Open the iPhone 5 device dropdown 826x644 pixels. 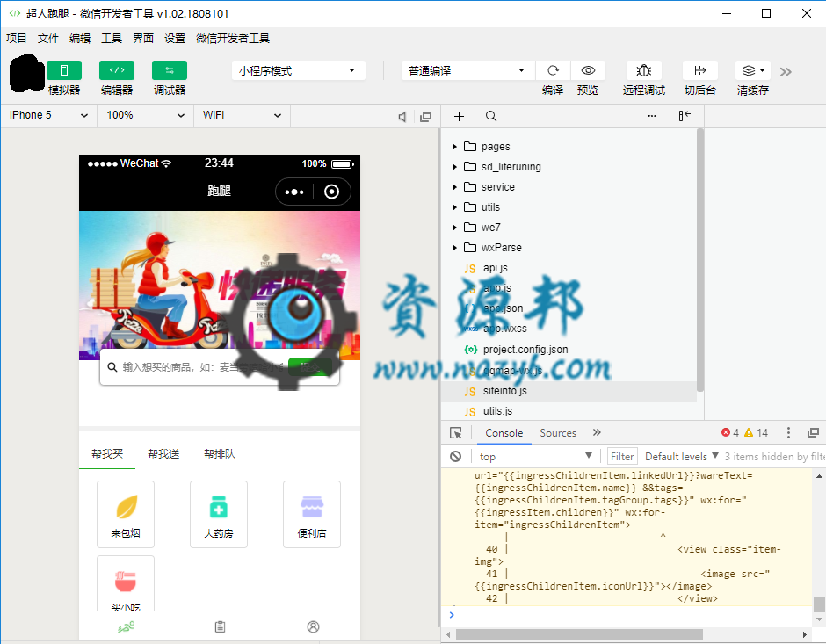pyautogui.click(x=48, y=115)
